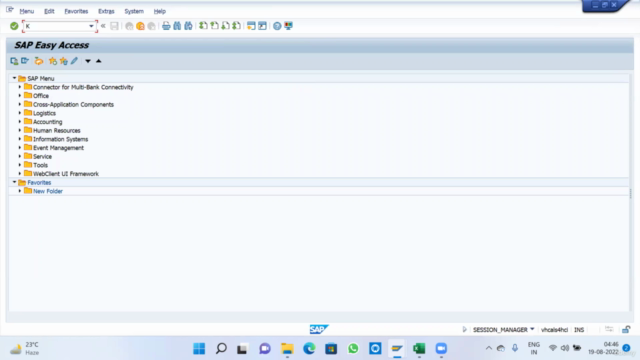Collapse the SAP Menu root node

[x=14, y=78]
